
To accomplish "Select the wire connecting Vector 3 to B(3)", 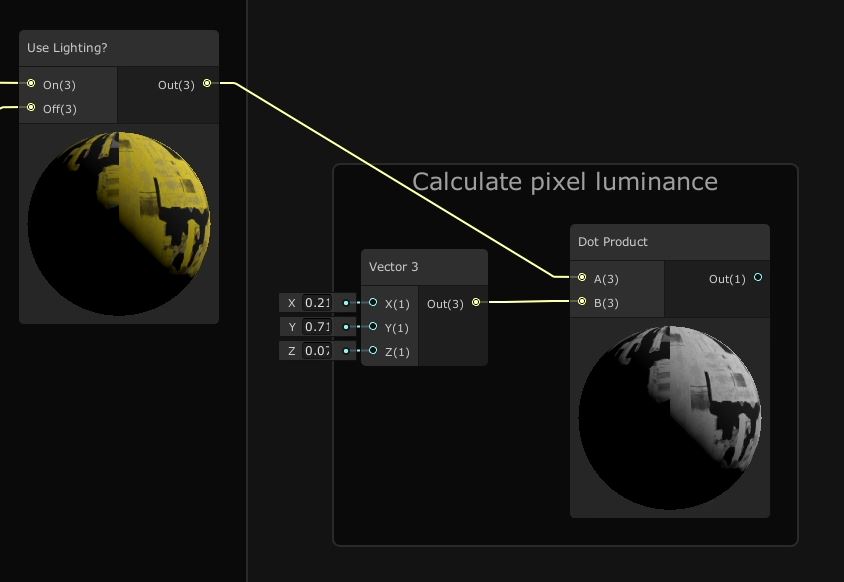I will click(x=525, y=300).
